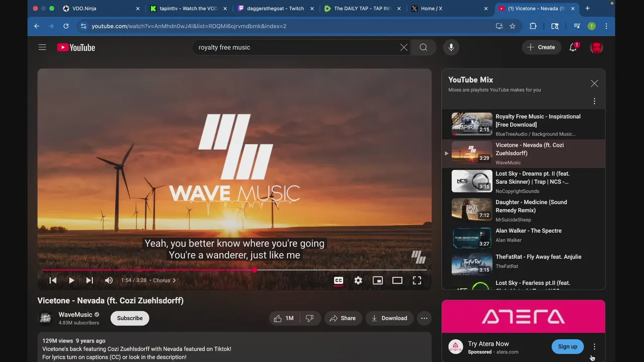The height and width of the screenshot is (362, 644).
Task: Open the YouTube guide hamburger menu
Action: (x=42, y=47)
